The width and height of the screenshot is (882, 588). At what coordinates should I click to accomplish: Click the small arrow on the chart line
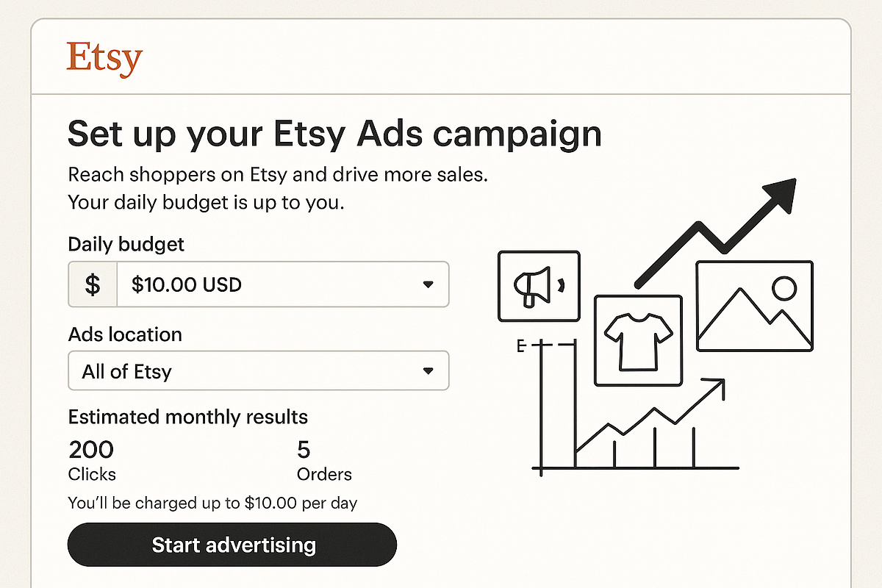tap(713, 387)
